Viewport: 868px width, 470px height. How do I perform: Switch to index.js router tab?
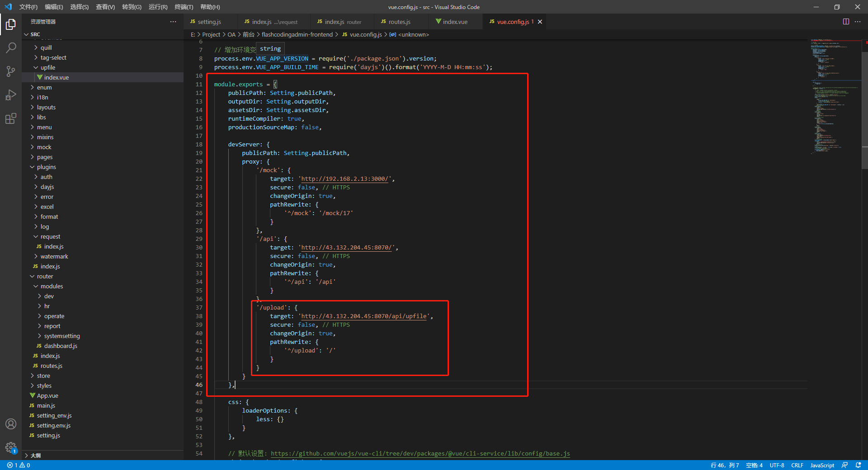tap(343, 22)
